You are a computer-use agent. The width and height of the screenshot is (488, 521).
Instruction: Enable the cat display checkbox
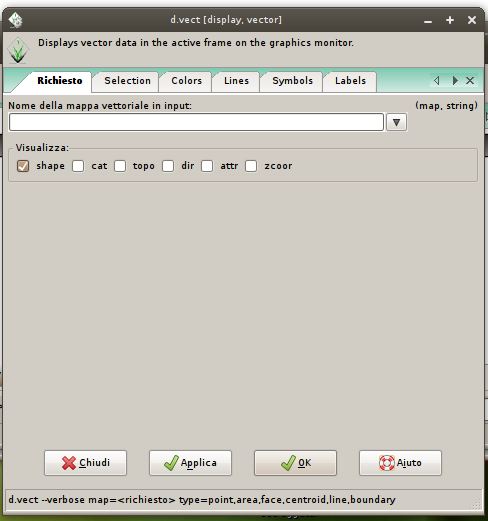point(78,166)
